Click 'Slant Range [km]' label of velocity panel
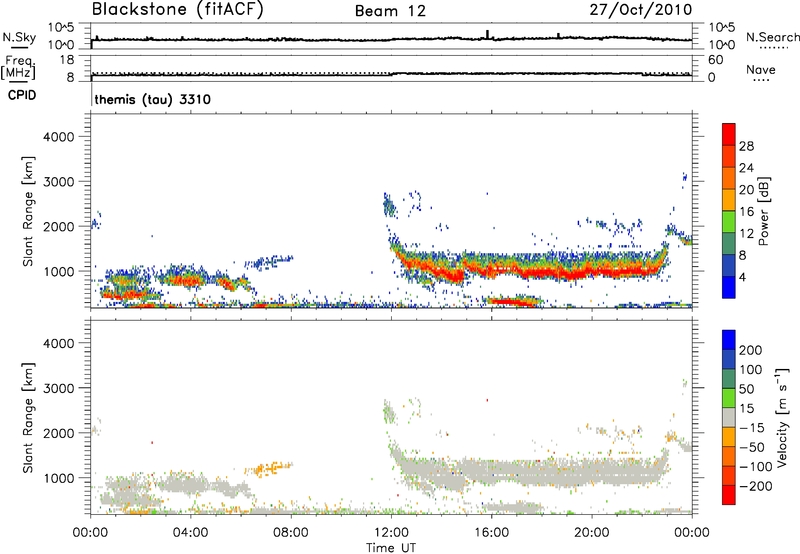Viewport: 800px width, 554px height. (28, 418)
